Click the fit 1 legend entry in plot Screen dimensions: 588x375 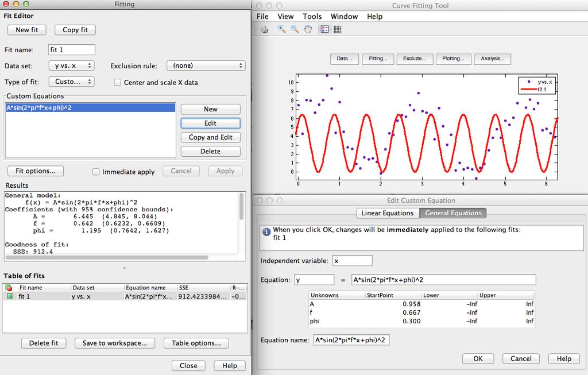point(533,89)
